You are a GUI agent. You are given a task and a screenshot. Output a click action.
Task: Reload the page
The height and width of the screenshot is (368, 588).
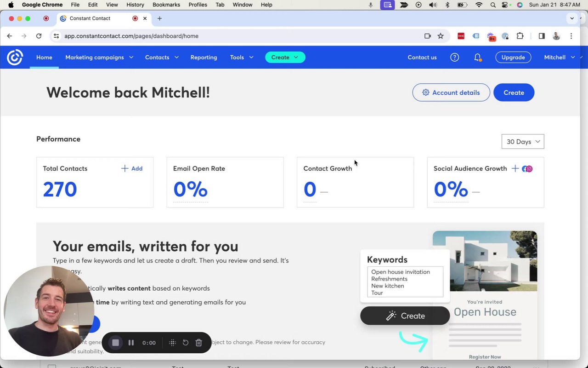39,36
